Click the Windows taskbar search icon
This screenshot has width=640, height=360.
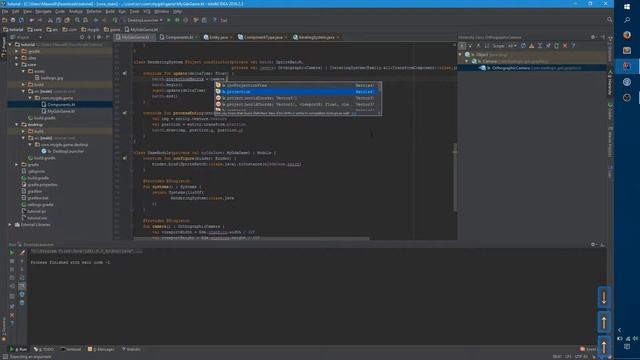627,20
